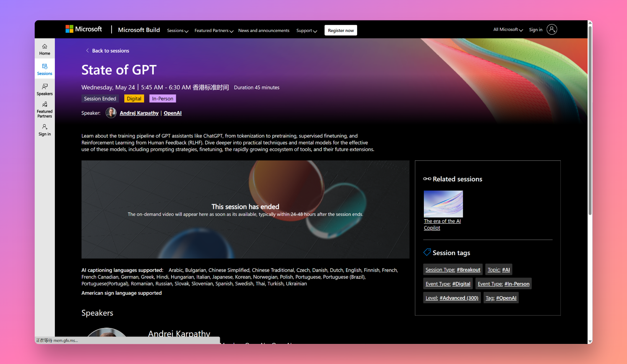The height and width of the screenshot is (364, 627).
Task: Select the Event Type #Digital tag
Action: 448,284
